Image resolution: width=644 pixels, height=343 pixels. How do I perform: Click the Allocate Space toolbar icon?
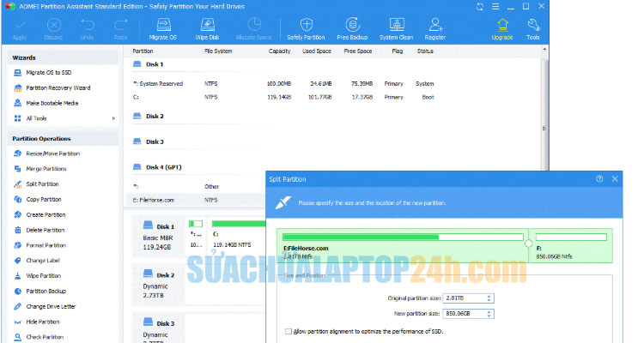(254, 29)
